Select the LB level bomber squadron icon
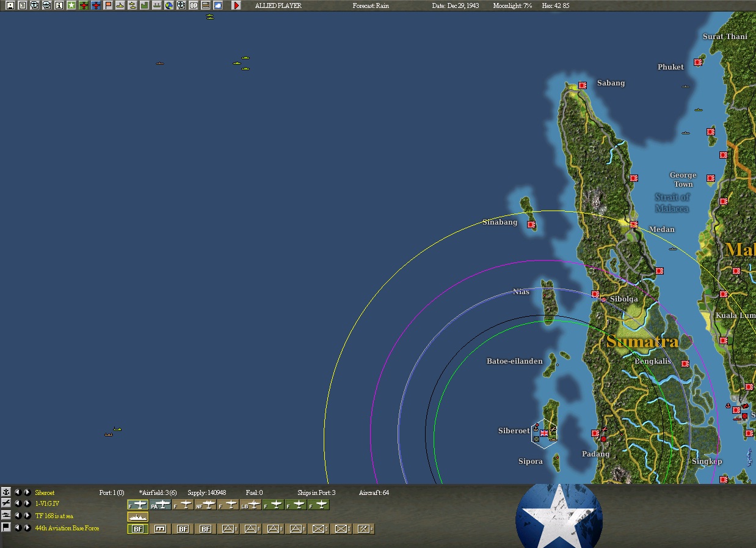 pyautogui.click(x=251, y=505)
